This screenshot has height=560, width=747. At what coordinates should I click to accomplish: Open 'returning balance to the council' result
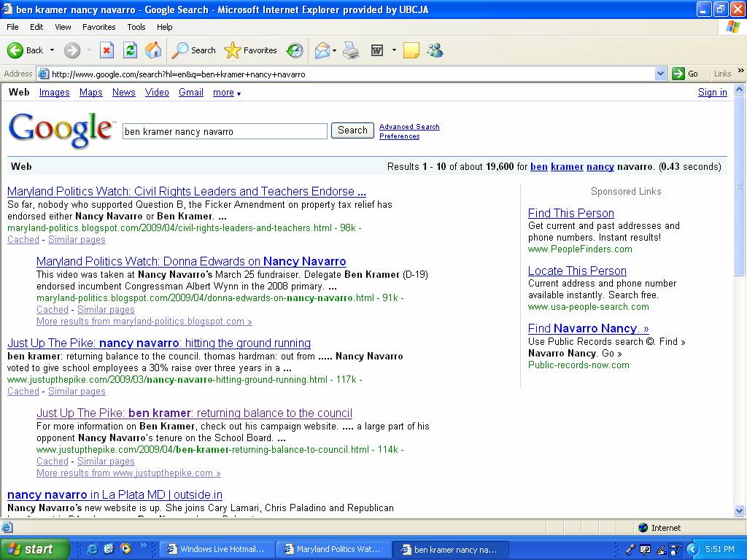[194, 413]
